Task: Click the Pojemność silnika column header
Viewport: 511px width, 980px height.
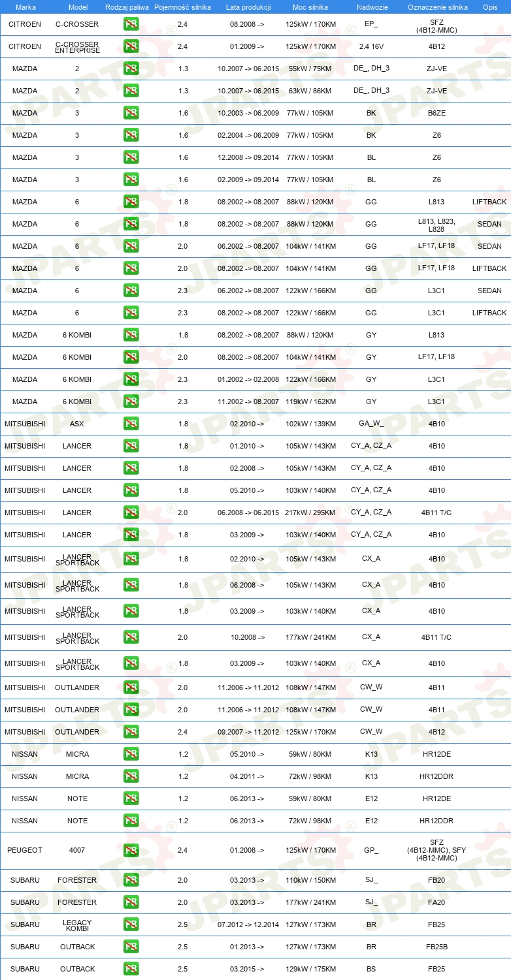Action: [182, 7]
